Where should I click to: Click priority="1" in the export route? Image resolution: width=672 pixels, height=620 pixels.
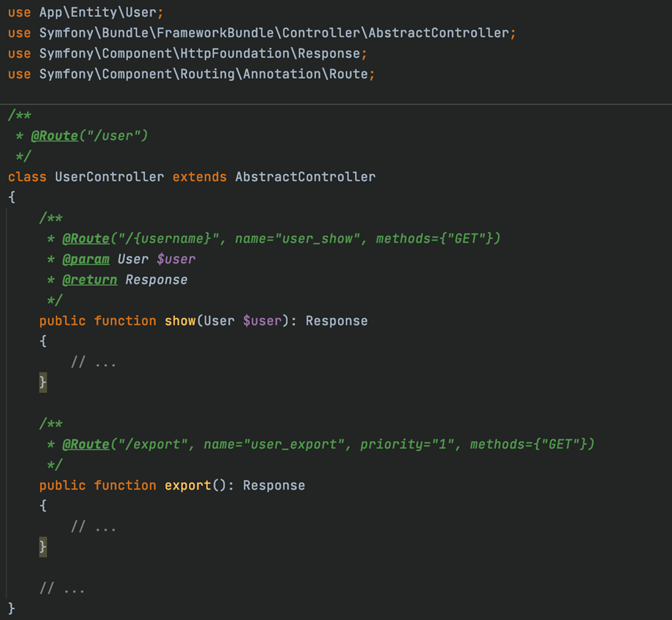pos(407,444)
